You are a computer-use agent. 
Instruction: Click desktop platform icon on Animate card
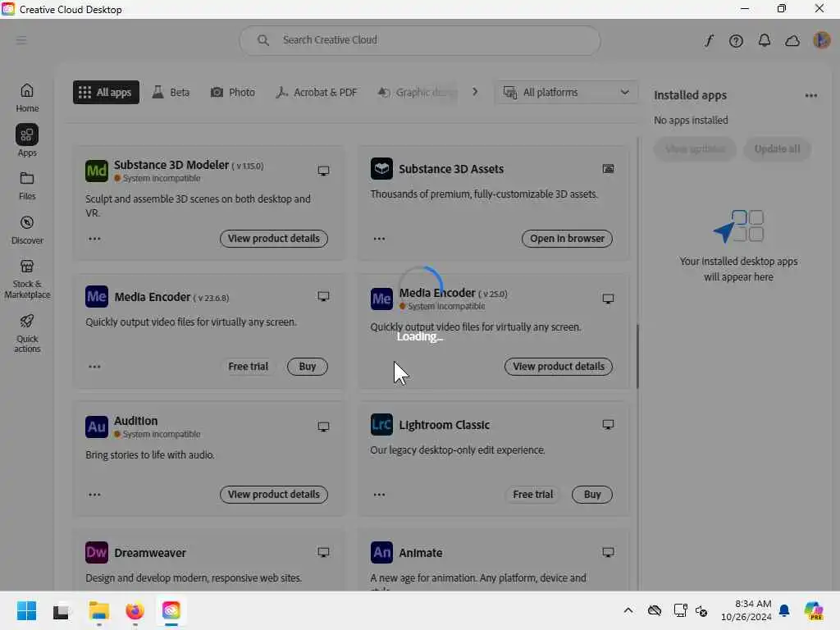pos(608,552)
